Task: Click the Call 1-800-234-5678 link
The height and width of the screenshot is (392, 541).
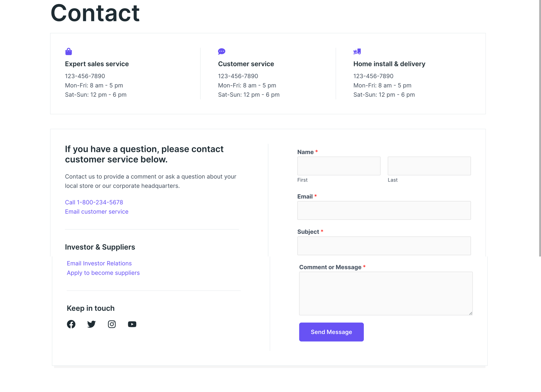Action: [x=94, y=202]
